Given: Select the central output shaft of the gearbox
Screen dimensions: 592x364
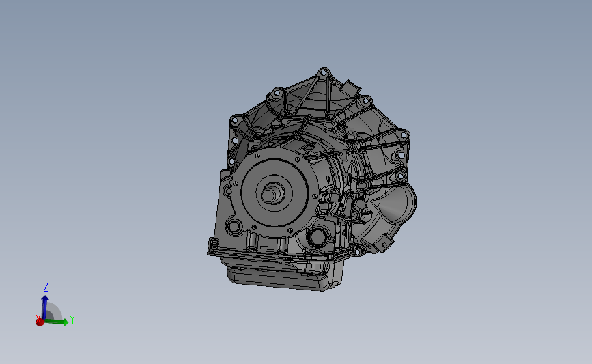Looking at the screenshot, I should point(269,195).
